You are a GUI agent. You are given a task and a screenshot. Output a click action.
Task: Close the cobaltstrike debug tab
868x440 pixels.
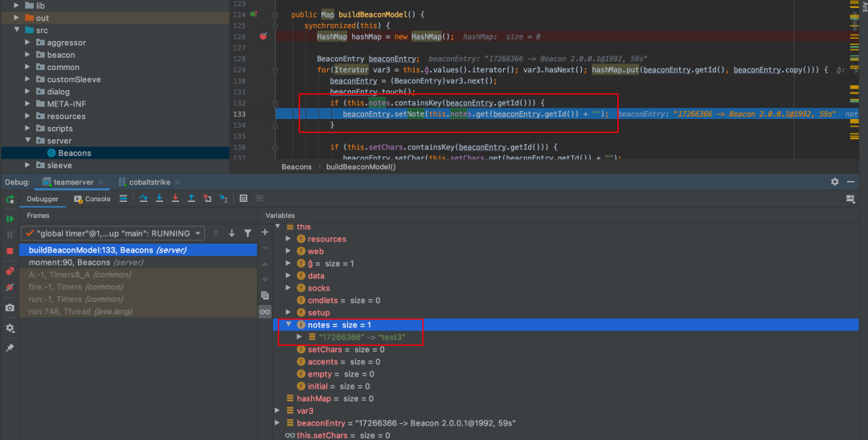coord(177,183)
